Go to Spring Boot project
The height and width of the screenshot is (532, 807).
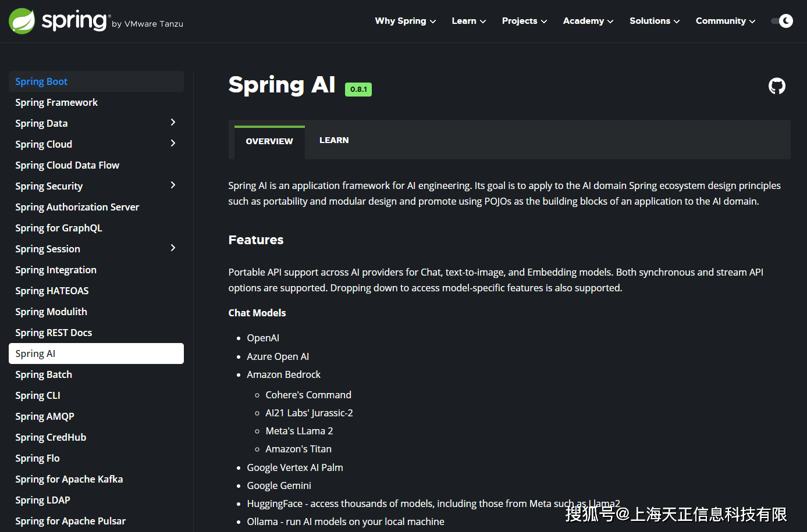coord(41,81)
